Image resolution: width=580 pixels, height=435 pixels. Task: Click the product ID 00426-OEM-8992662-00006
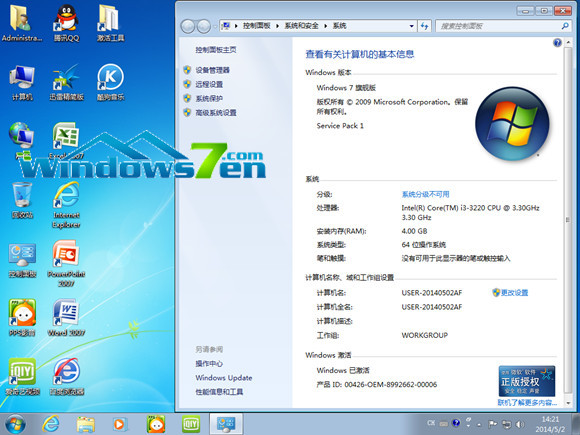click(391, 385)
